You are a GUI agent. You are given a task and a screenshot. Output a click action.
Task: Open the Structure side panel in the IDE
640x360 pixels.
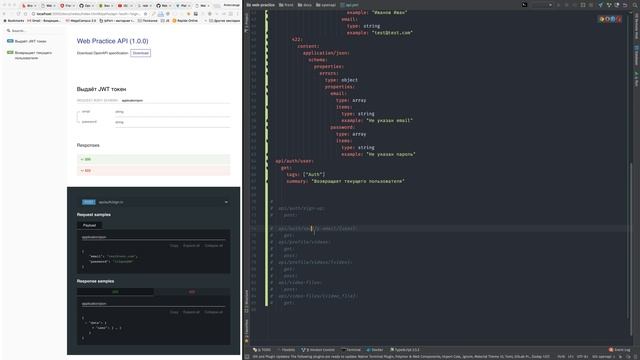tap(247, 301)
